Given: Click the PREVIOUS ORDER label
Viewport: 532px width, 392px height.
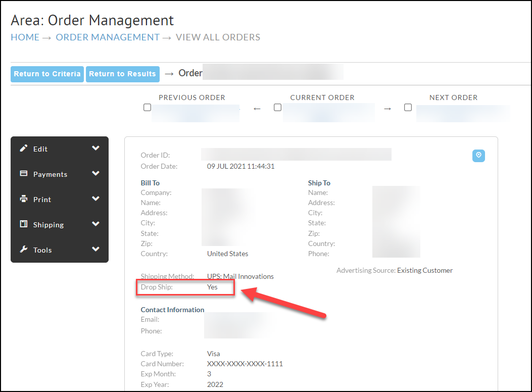Looking at the screenshot, I should [x=192, y=97].
